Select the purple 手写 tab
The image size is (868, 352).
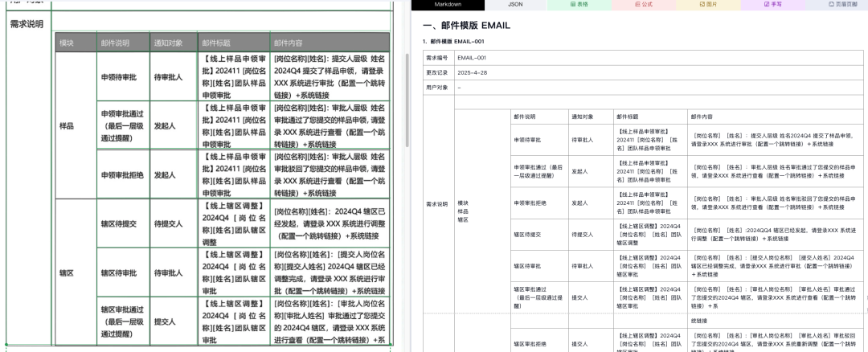pos(773,5)
